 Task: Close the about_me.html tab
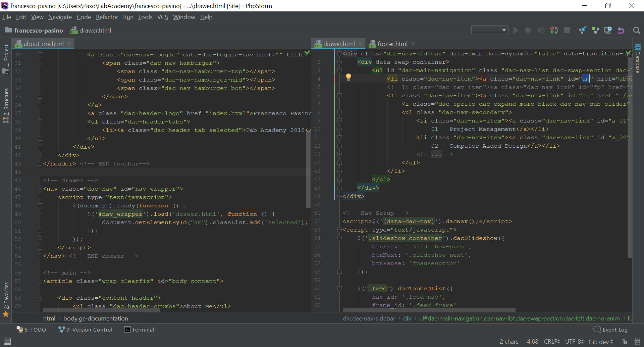[69, 44]
